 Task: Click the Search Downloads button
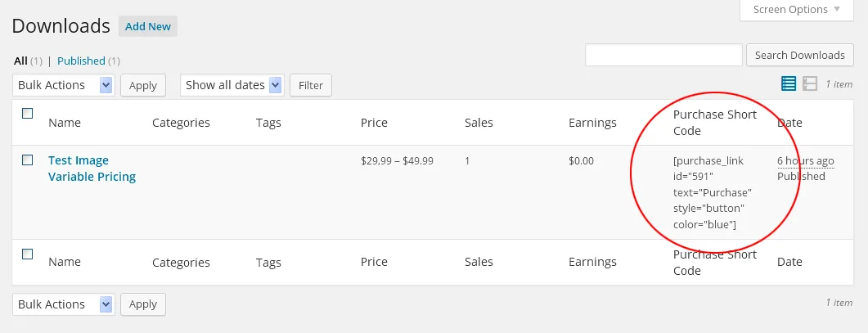[x=800, y=56]
